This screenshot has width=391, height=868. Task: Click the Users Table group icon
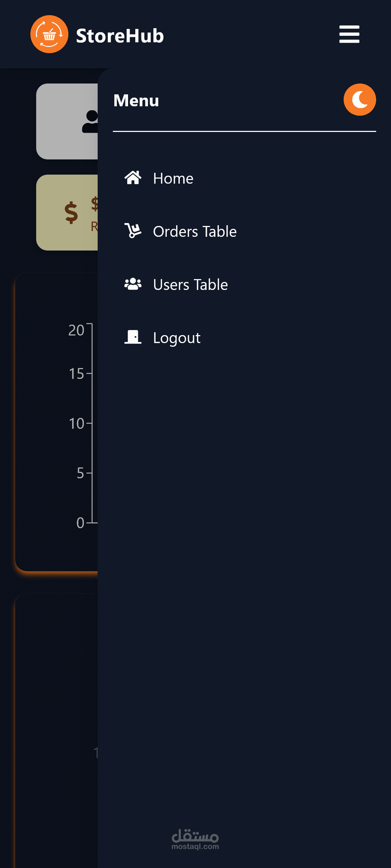point(133,284)
